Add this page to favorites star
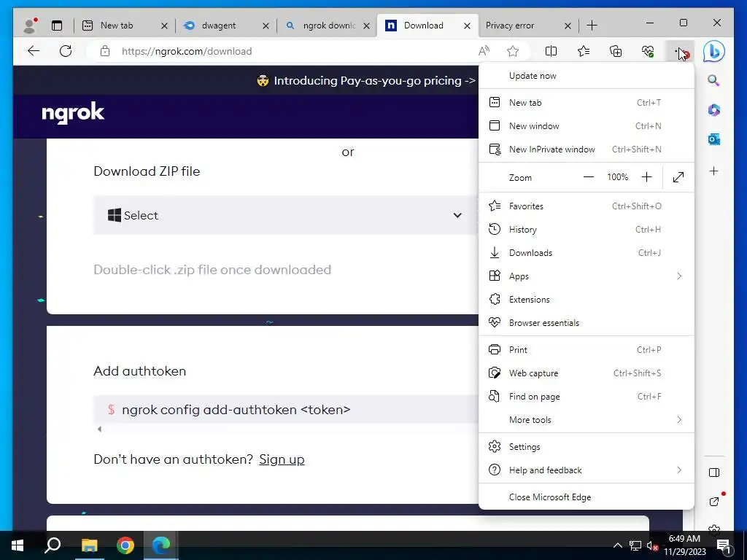Viewport: 747px width, 560px height. (513, 51)
